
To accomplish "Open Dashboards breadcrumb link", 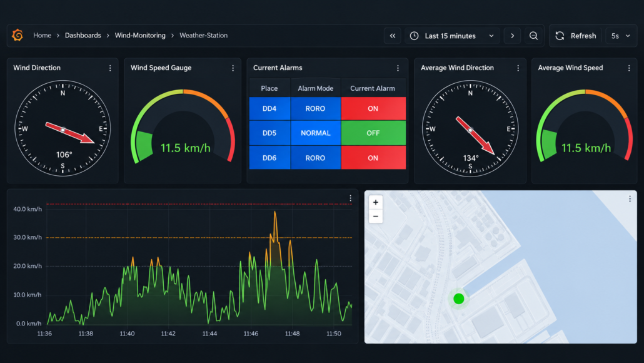I will click(x=83, y=35).
